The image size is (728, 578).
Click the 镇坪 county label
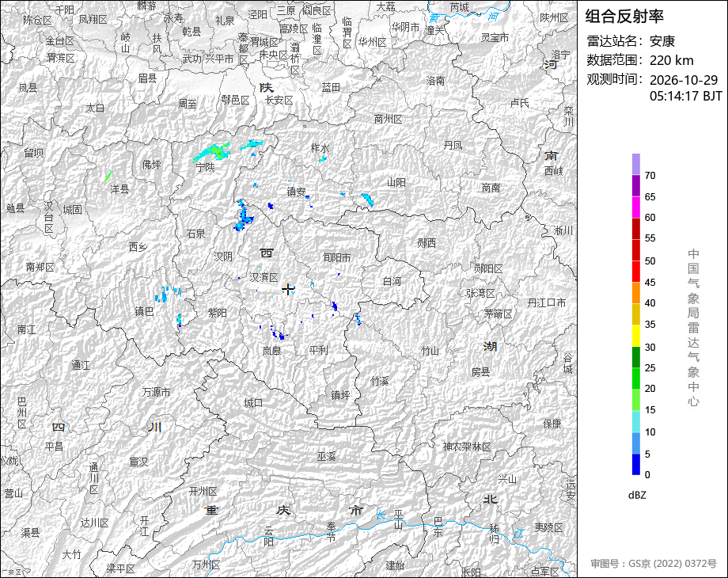340,395
